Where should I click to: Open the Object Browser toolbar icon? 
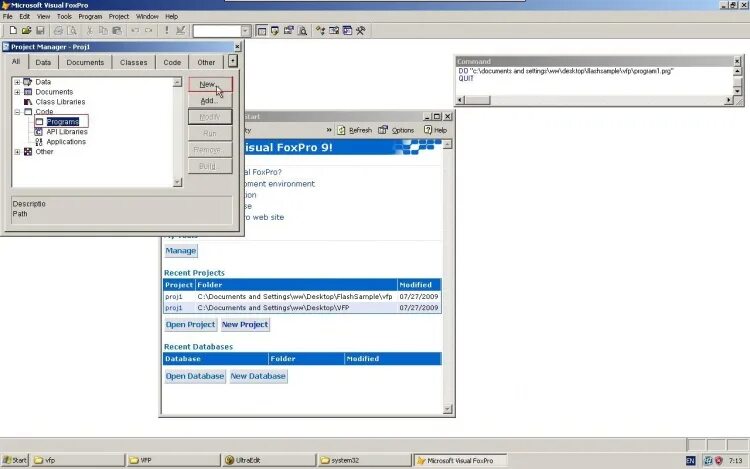[x=334, y=31]
